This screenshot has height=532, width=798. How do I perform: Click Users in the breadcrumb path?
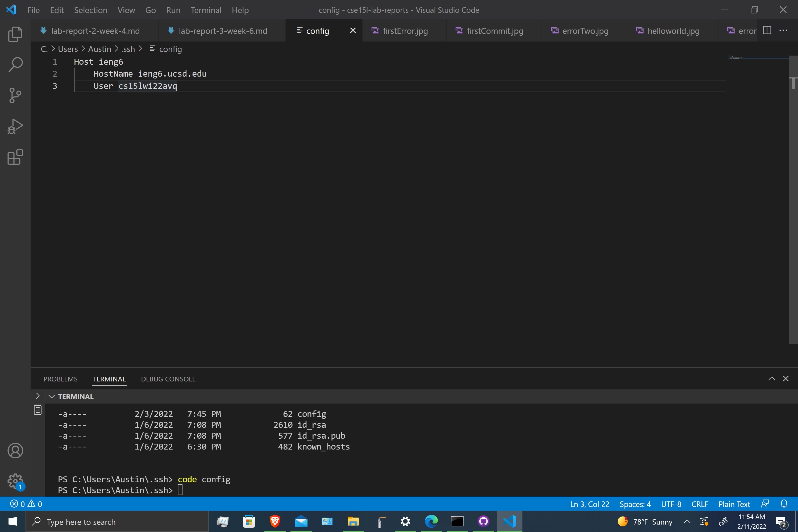(x=68, y=49)
